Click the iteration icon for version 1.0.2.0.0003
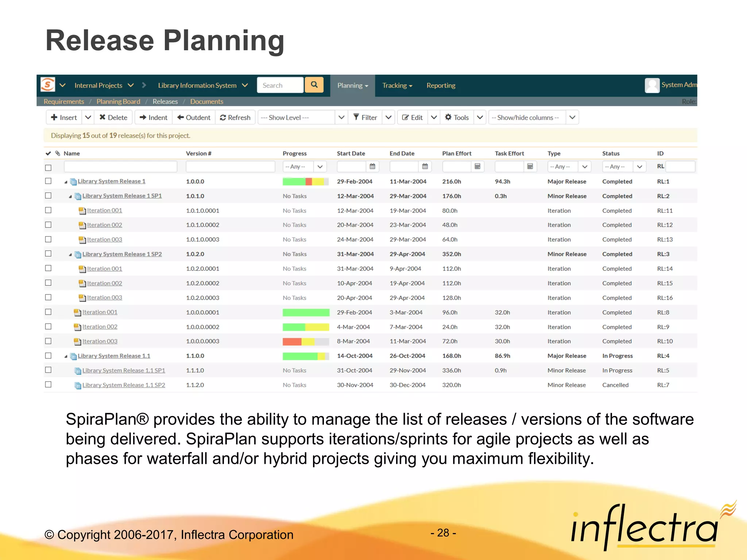 (x=82, y=298)
